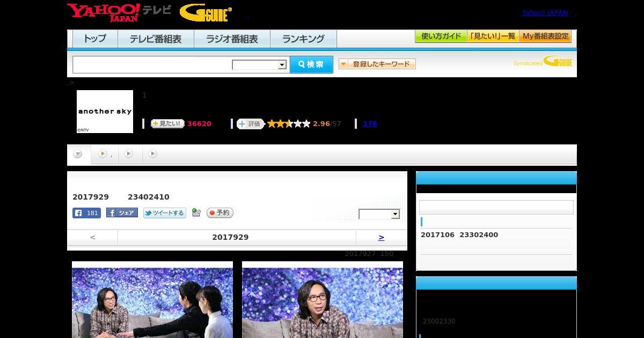The height and width of the screenshot is (338, 644).
Task: Follow the Yahoo! JAPAN link
Action: 545,13
